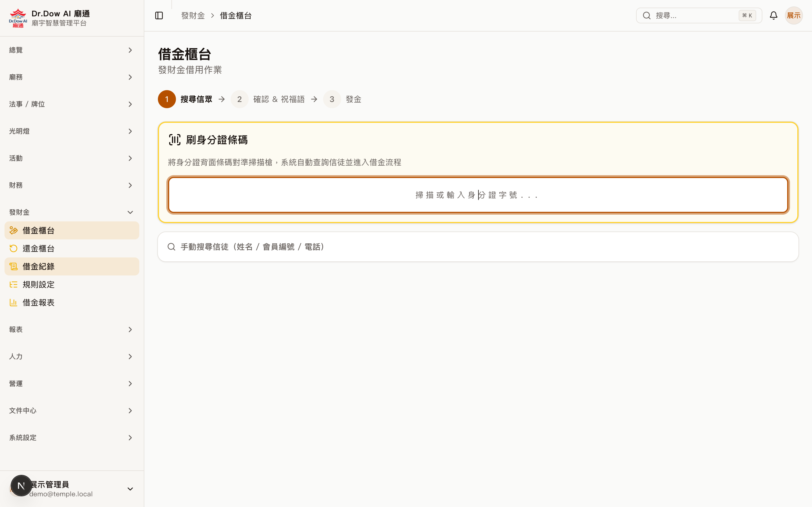View 借金報表 via the bar chart icon
Image resolution: width=812 pixels, height=507 pixels.
(14, 302)
